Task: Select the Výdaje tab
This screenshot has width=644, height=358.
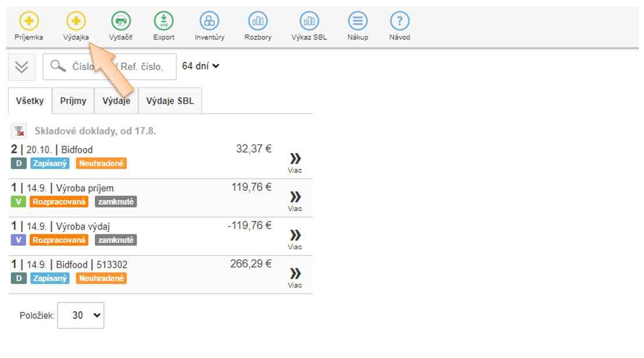Action: [x=116, y=101]
